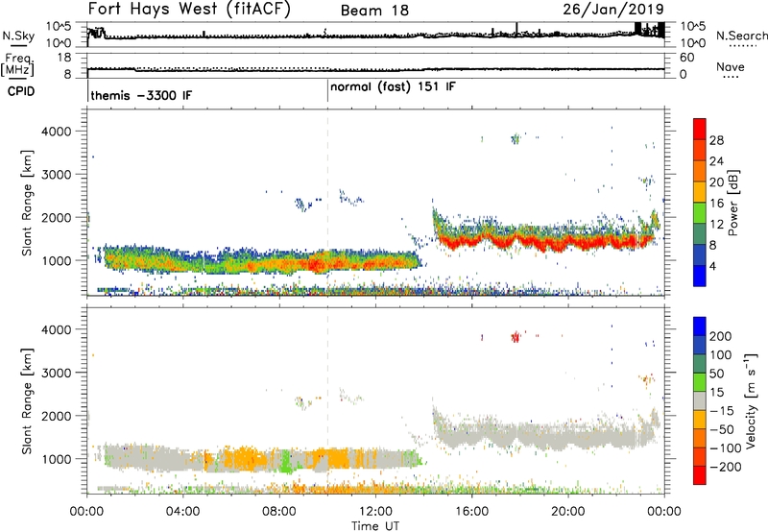Click the 'Time UT' x-axis title
768x532 pixels.
coord(375,525)
